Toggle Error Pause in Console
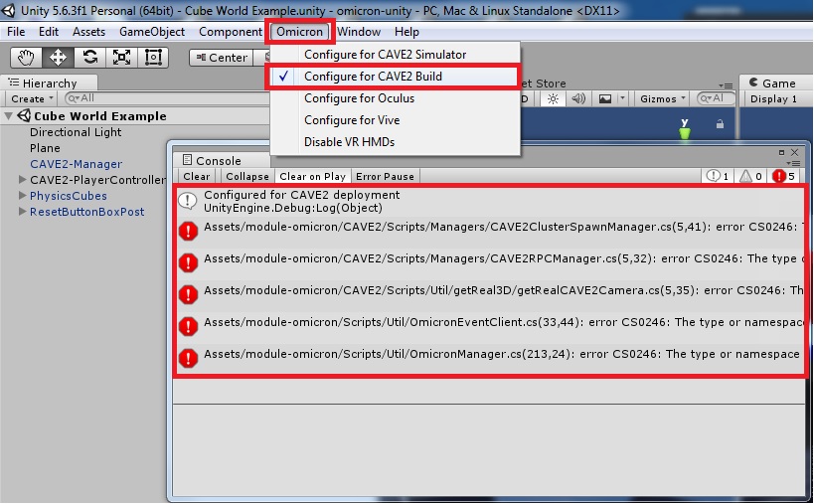The width and height of the screenshot is (814, 504). click(386, 177)
